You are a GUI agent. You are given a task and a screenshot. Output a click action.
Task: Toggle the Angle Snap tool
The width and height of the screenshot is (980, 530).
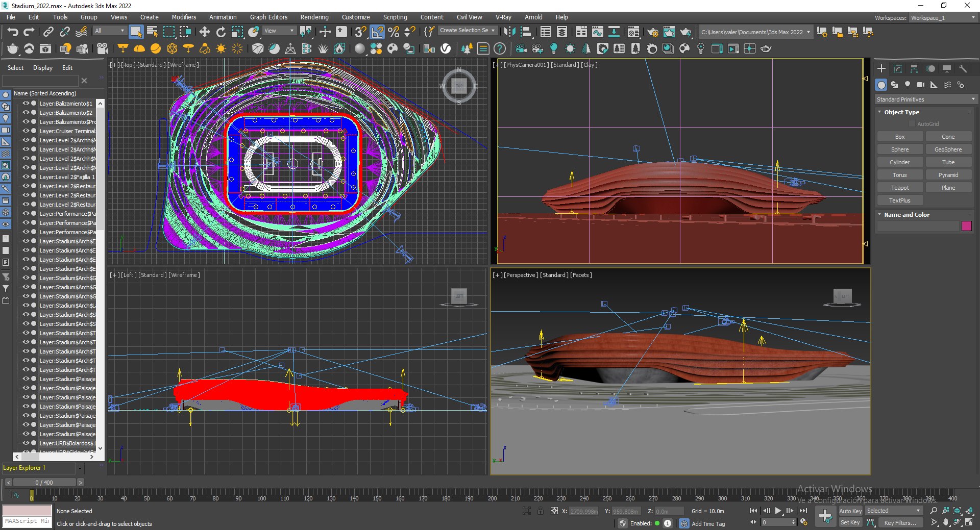(x=377, y=32)
